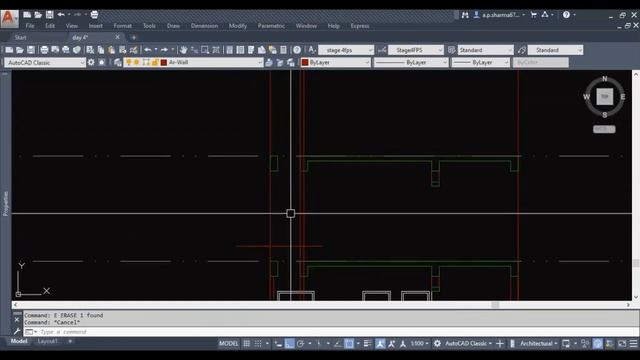Select the Pan hand tool
Viewport: 640px width, 360px height.
[183, 50]
